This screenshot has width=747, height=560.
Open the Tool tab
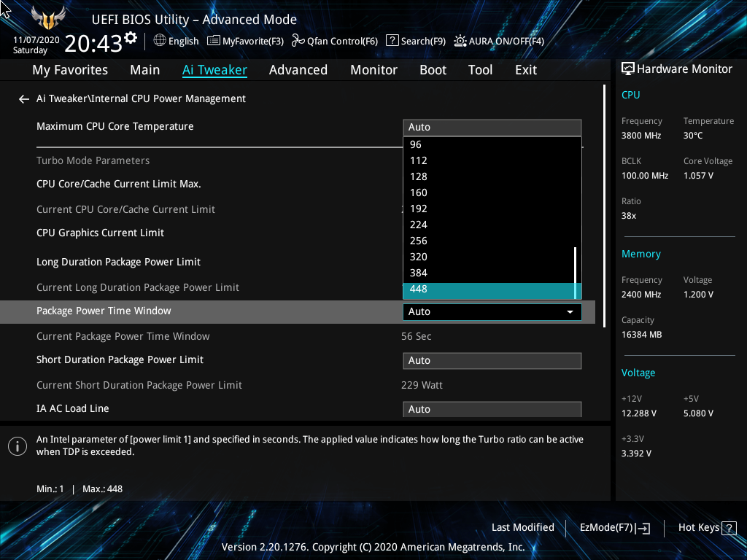click(x=480, y=70)
